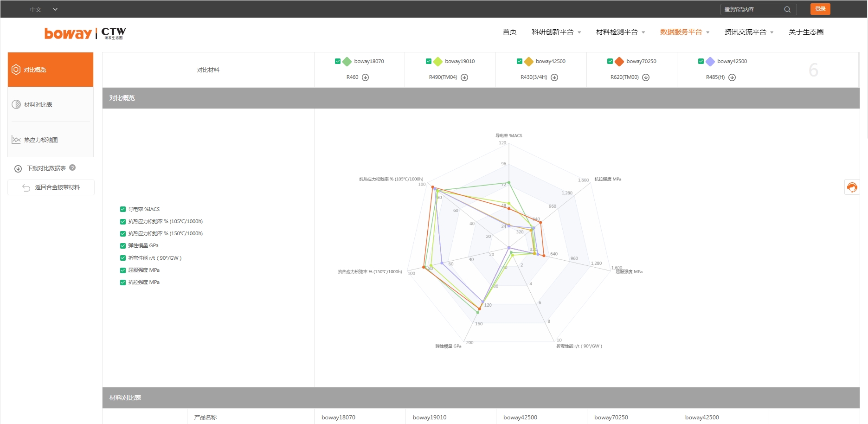868x424 pixels.
Task: Open 科研创新平台 navigation item
Action: pos(553,32)
